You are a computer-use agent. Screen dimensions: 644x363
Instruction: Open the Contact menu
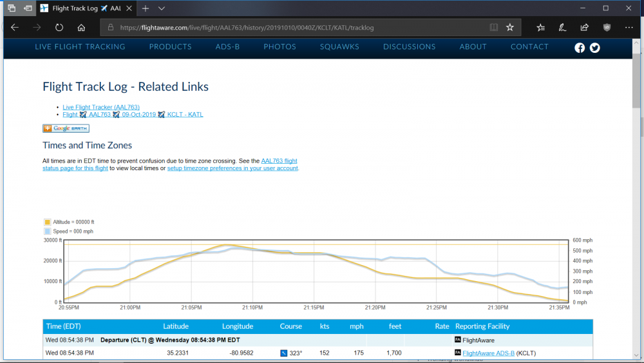click(x=529, y=47)
